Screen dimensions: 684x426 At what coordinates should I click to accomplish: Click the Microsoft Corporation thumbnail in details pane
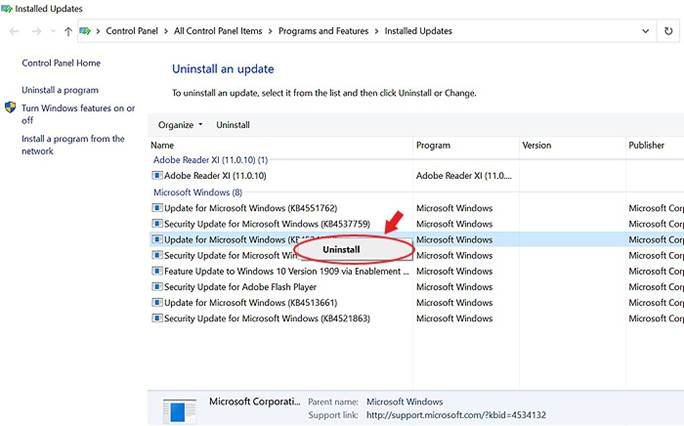pos(179,408)
